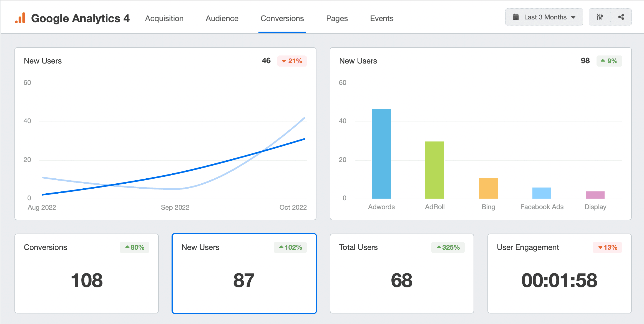Click the 325% increase badge on Total Users
Viewport: 644px width, 324px height.
point(448,247)
